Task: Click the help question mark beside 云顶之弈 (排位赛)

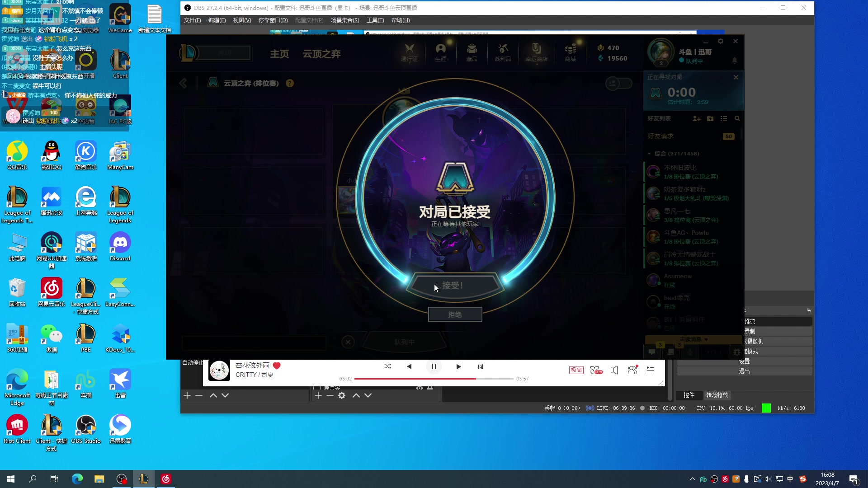Action: coord(290,83)
